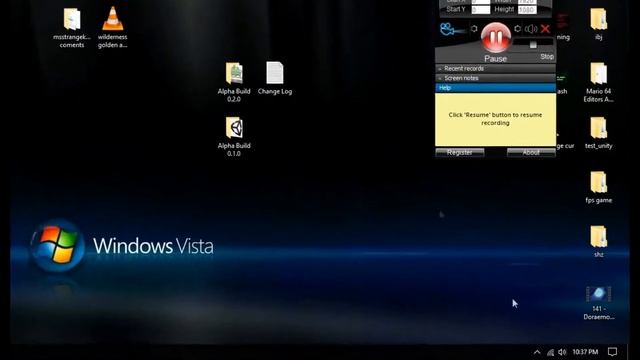
Task: Open the Action Center notifications icon
Action: tap(612, 352)
